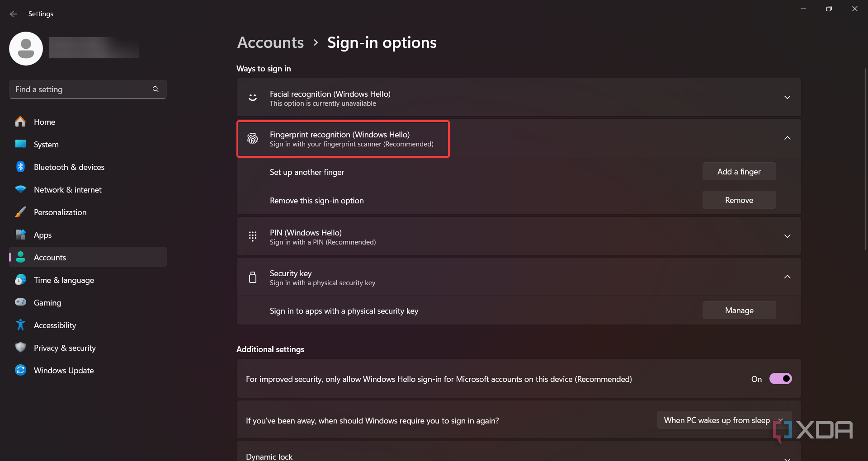Click the PIN (Windows Hello) title text
868x461 pixels.
click(x=306, y=232)
